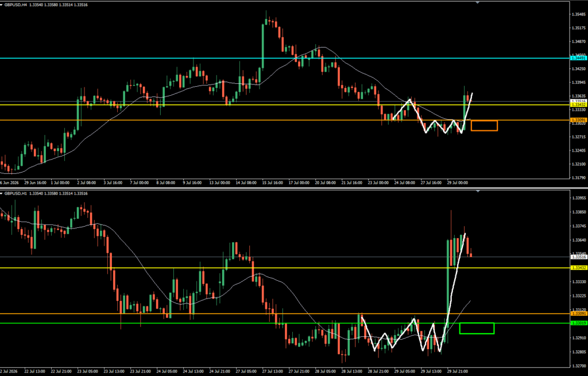Click the 1.35485 price scale value
The image size is (588, 376).
[x=579, y=14]
